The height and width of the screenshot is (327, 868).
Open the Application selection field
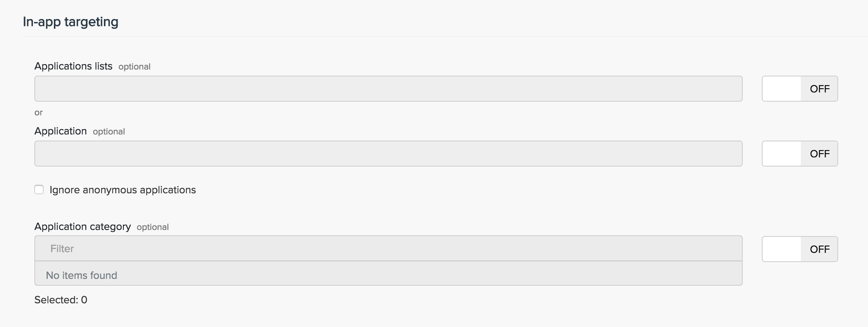pyautogui.click(x=388, y=154)
